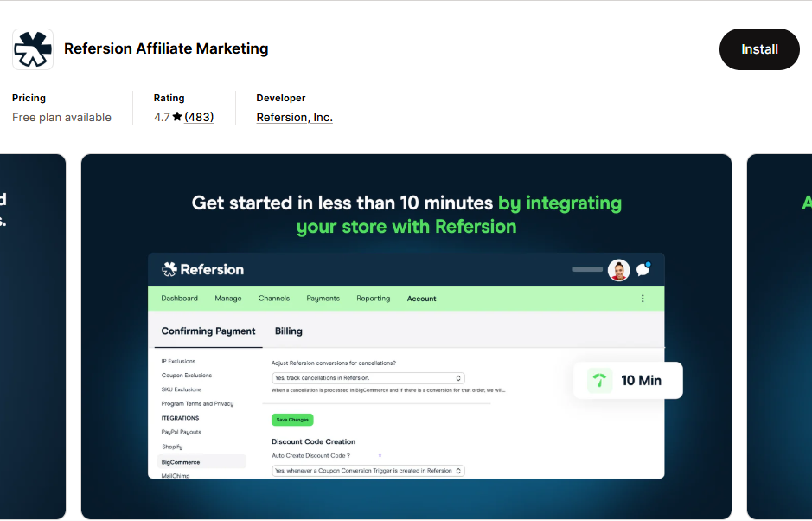Image resolution: width=812 pixels, height=521 pixels.
Task: Click the center slideshow screenshot image
Action: (x=406, y=336)
